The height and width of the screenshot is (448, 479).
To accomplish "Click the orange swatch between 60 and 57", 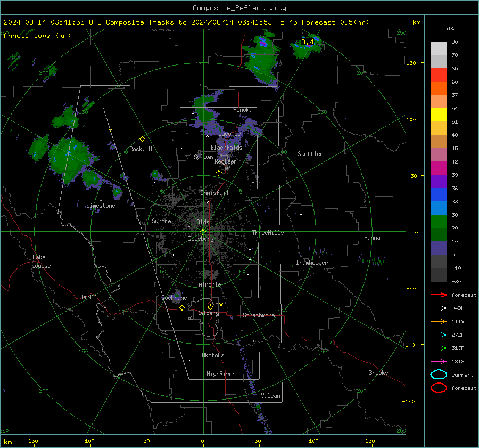I will 439,88.
